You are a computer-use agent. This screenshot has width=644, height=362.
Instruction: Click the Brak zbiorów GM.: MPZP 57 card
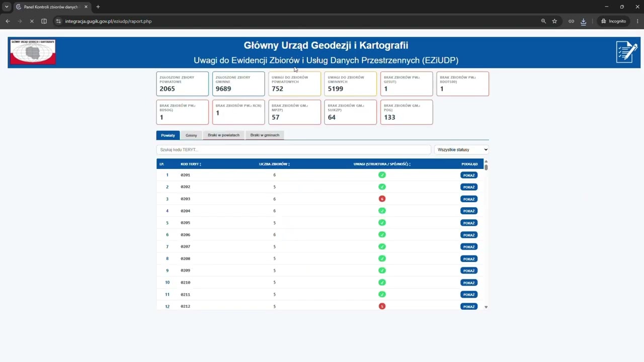point(294,112)
